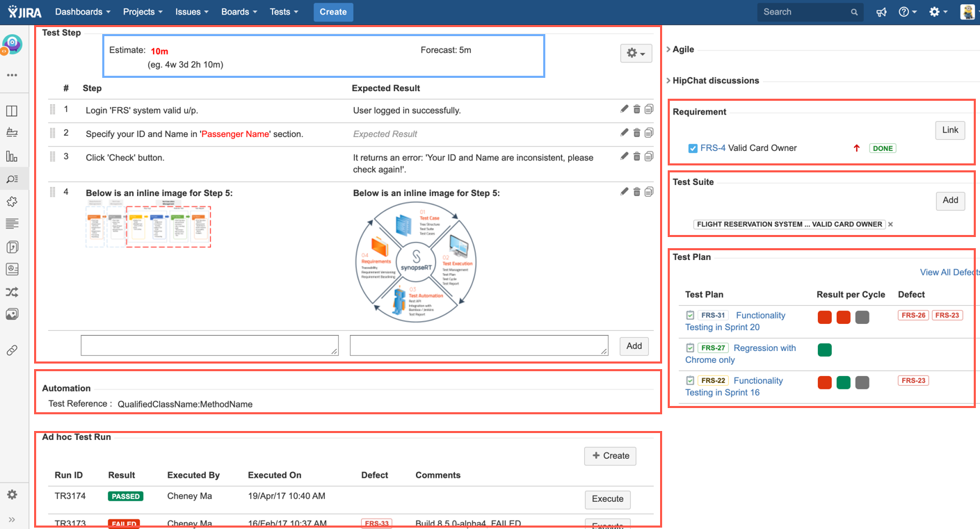Click the green result square for FRS-27

coord(825,350)
